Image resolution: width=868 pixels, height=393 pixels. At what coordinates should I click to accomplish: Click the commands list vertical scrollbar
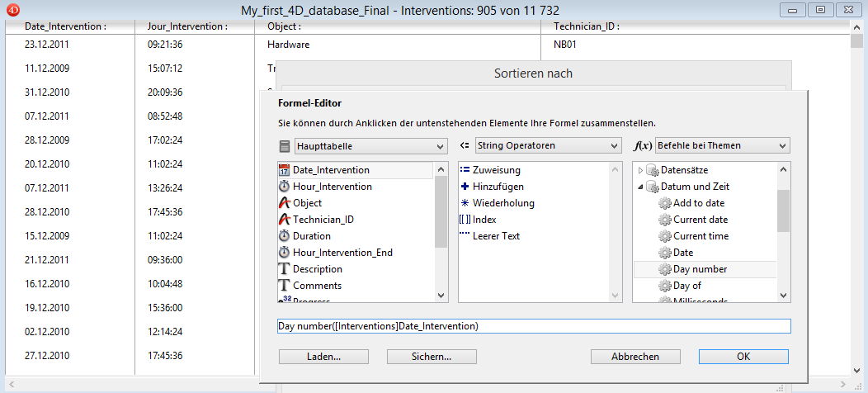point(783,211)
